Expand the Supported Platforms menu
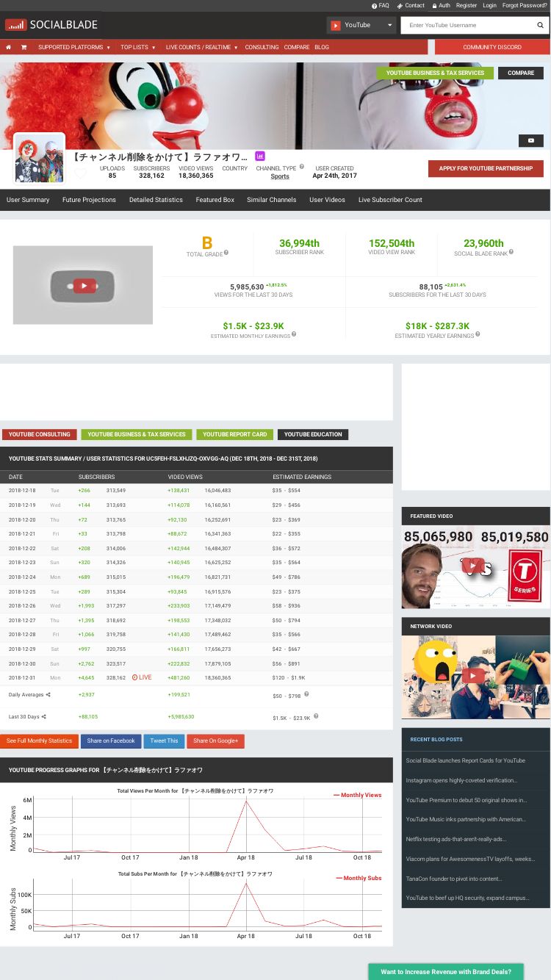Viewport: 551px width, 980px height. coord(74,47)
